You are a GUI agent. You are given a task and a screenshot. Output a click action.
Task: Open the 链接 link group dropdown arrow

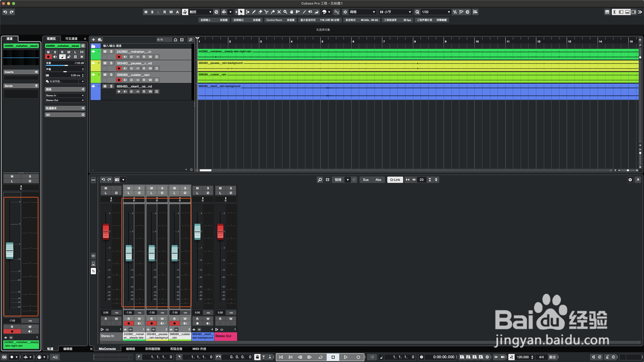tap(348, 180)
